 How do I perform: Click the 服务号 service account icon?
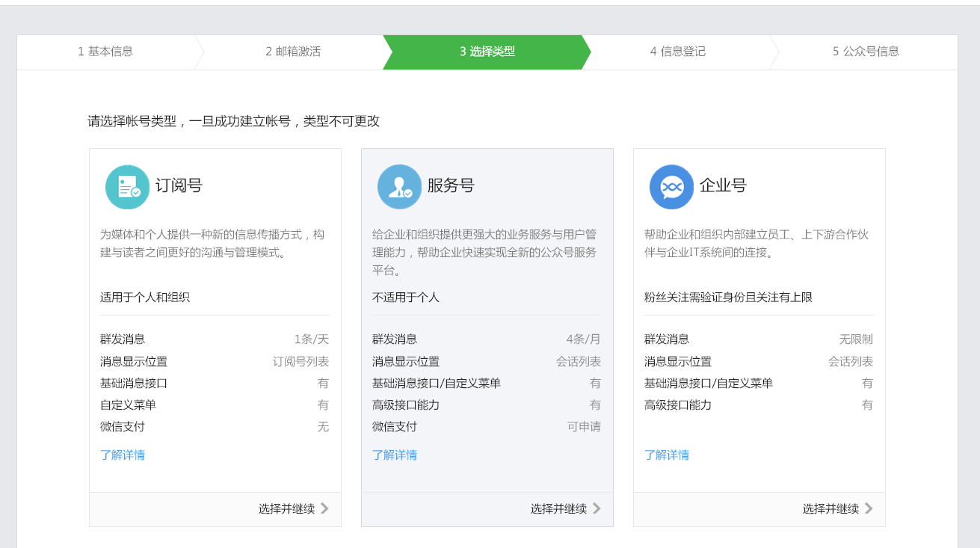tap(400, 187)
